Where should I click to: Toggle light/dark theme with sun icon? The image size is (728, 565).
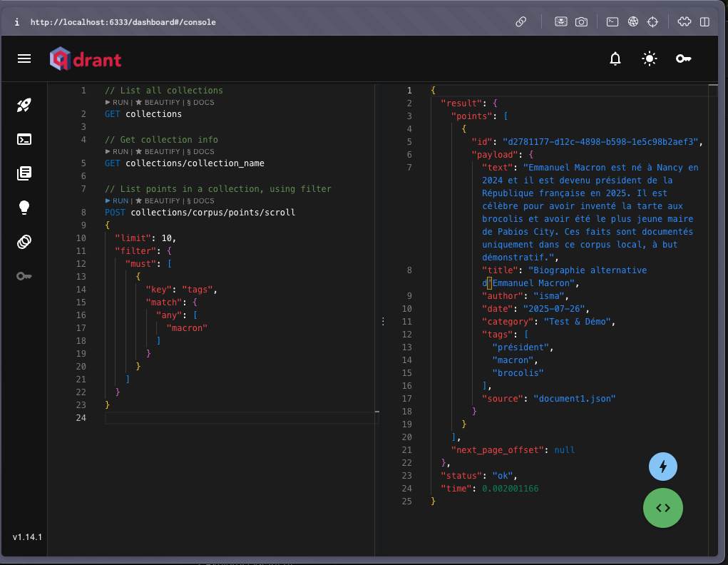649,58
